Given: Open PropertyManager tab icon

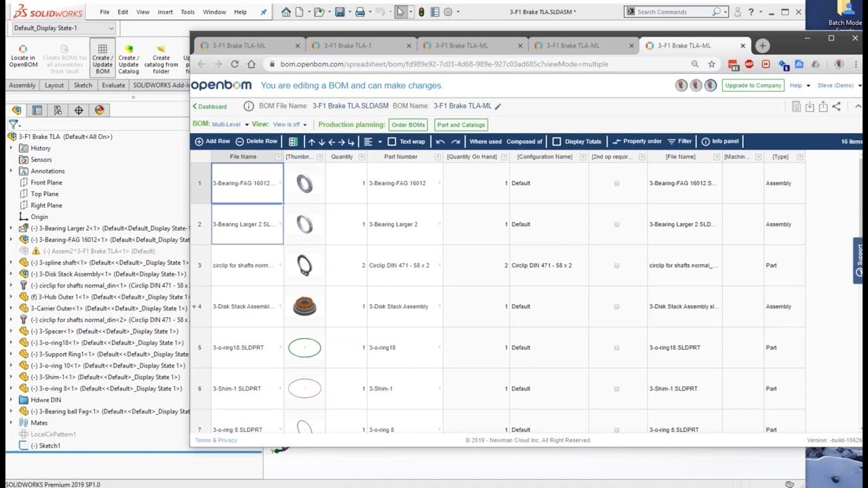Looking at the screenshot, I should 37,110.
